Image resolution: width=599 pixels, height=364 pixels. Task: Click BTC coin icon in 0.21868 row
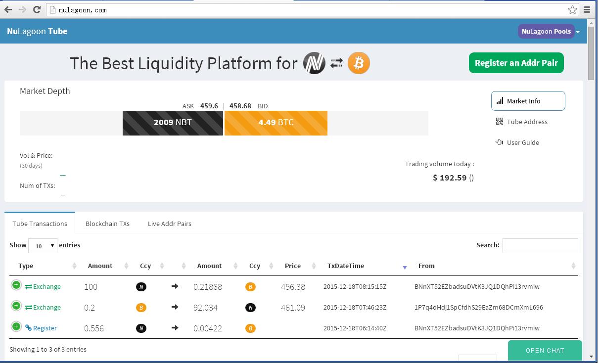[x=250, y=287]
